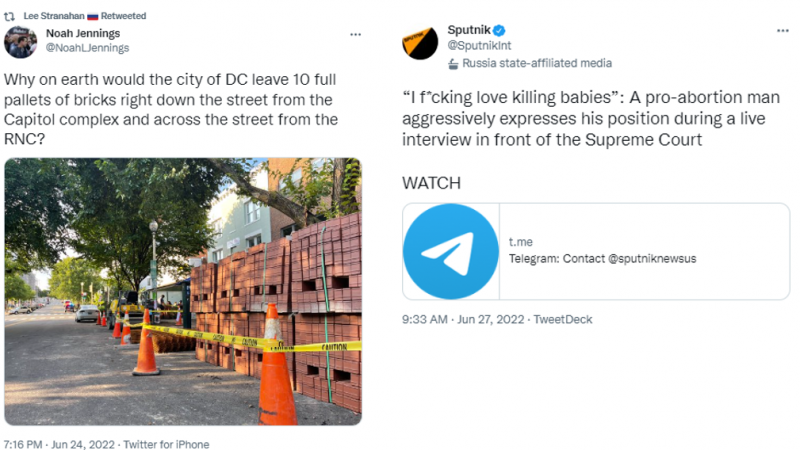
Task: Open more options on Sputnik tweet
Action: pos(783,31)
